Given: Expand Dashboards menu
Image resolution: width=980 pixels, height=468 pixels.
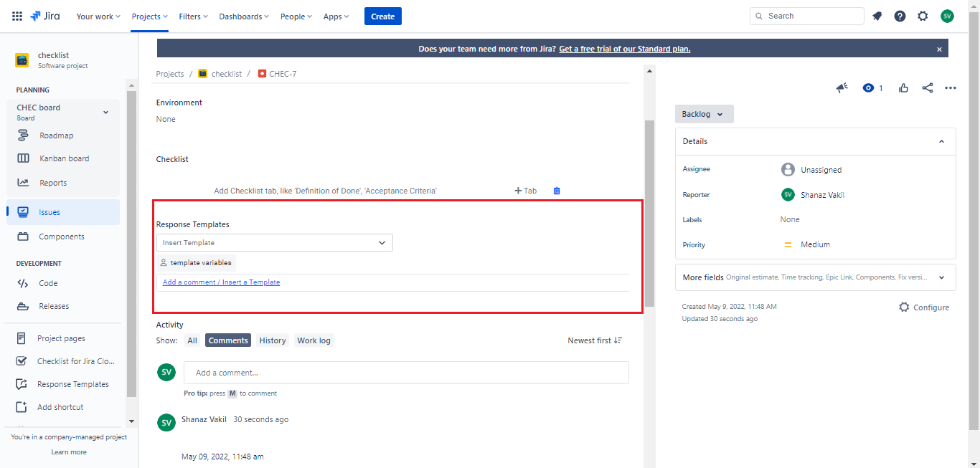Looking at the screenshot, I should [245, 16].
